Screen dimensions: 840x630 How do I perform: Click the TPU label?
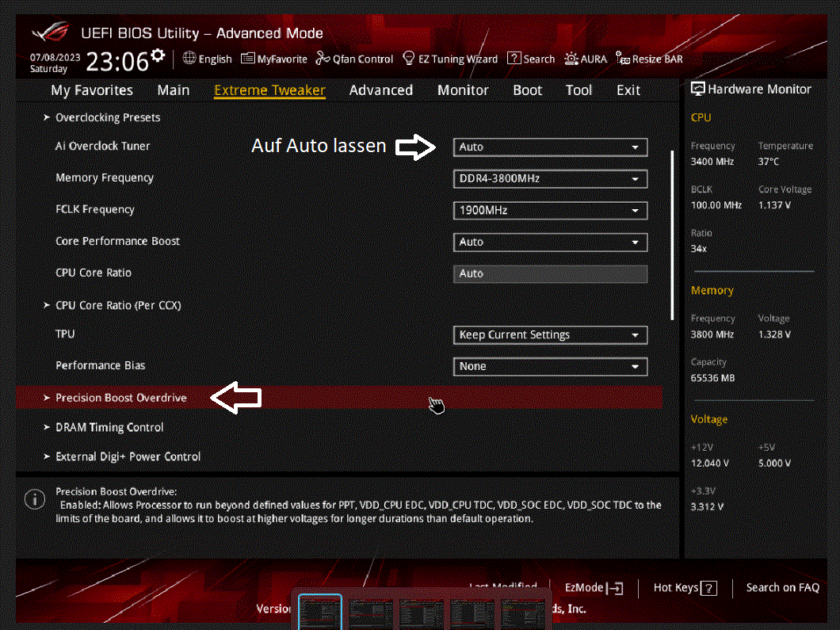[x=65, y=334]
